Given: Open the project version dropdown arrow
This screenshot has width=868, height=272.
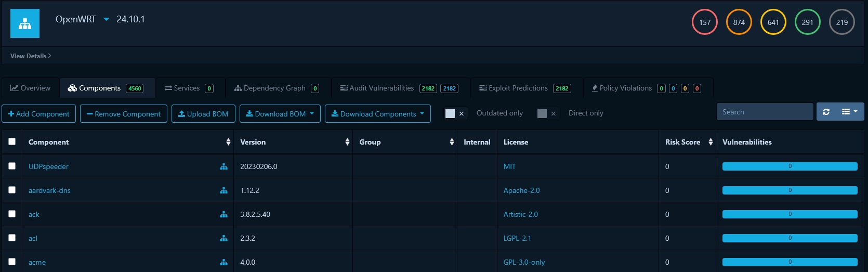Looking at the screenshot, I should coord(106,19).
